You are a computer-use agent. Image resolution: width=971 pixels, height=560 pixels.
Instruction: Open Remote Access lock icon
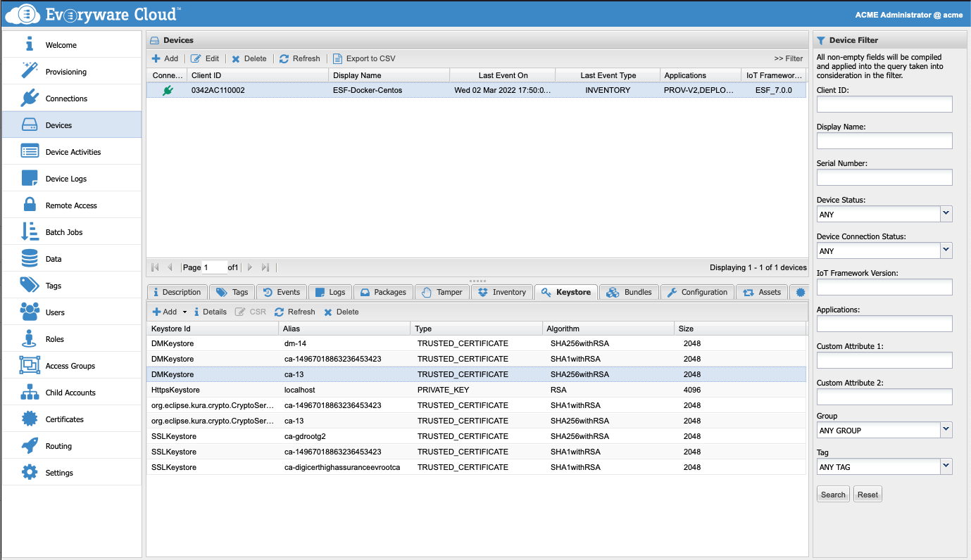[x=30, y=205]
